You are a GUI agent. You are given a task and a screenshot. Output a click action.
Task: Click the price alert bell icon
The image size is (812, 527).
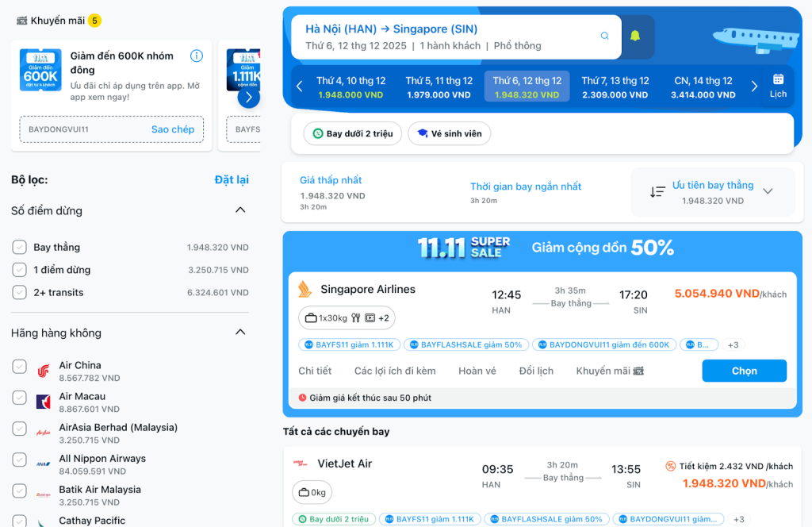click(x=635, y=37)
